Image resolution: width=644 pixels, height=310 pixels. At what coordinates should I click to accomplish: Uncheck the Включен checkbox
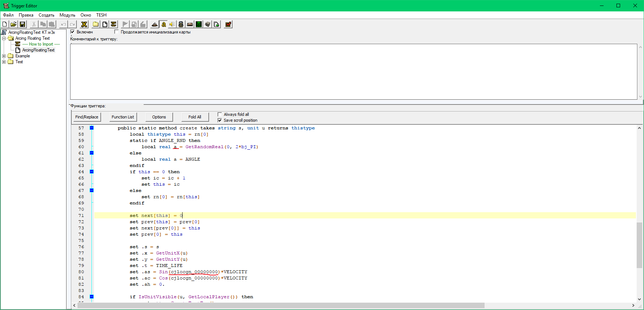tap(73, 32)
